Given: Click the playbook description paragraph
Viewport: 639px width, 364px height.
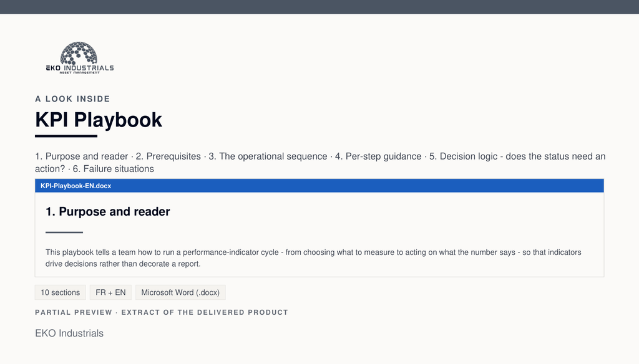Looking at the screenshot, I should [x=313, y=258].
